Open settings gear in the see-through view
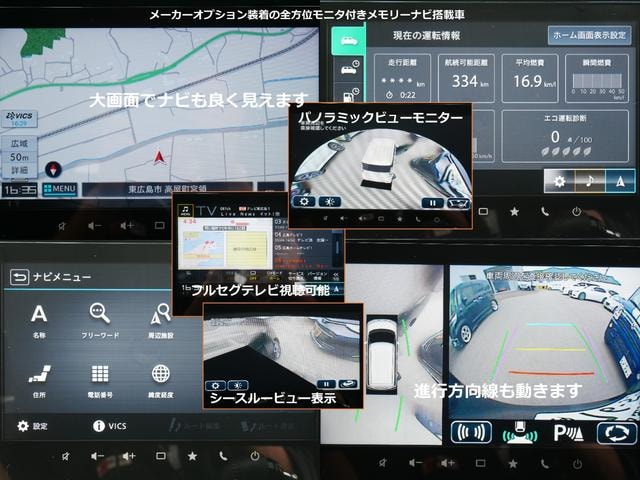The image size is (640, 480). click(x=215, y=385)
